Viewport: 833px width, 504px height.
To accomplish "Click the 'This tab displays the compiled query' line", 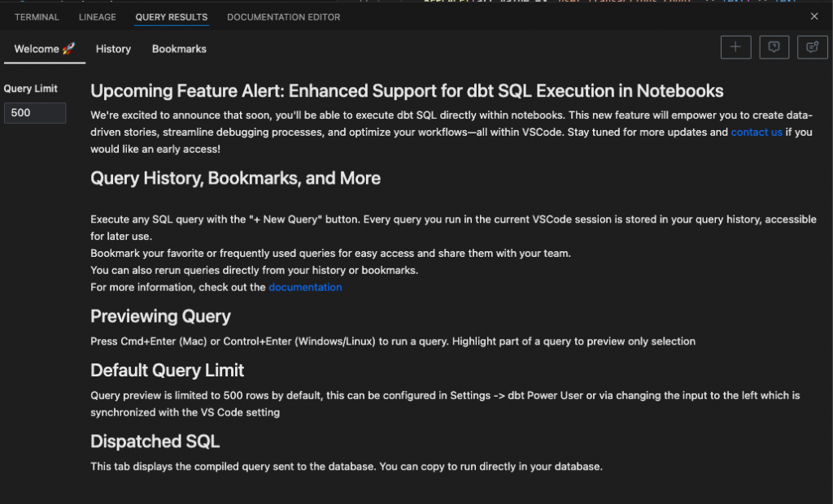I will [x=347, y=467].
